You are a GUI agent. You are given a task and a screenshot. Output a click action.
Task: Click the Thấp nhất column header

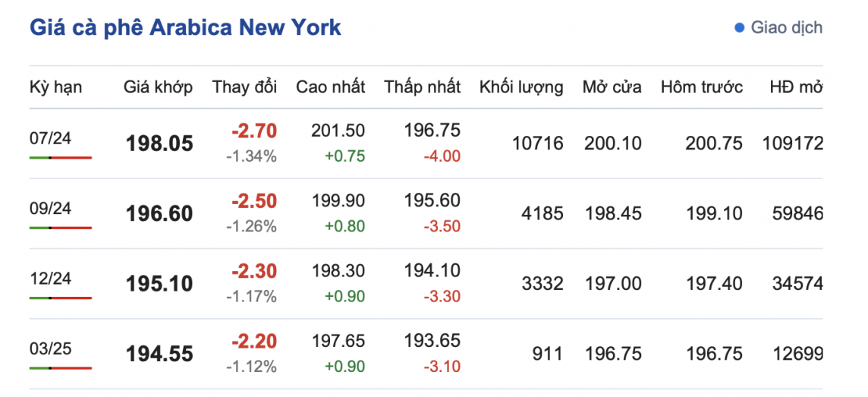pos(422,87)
